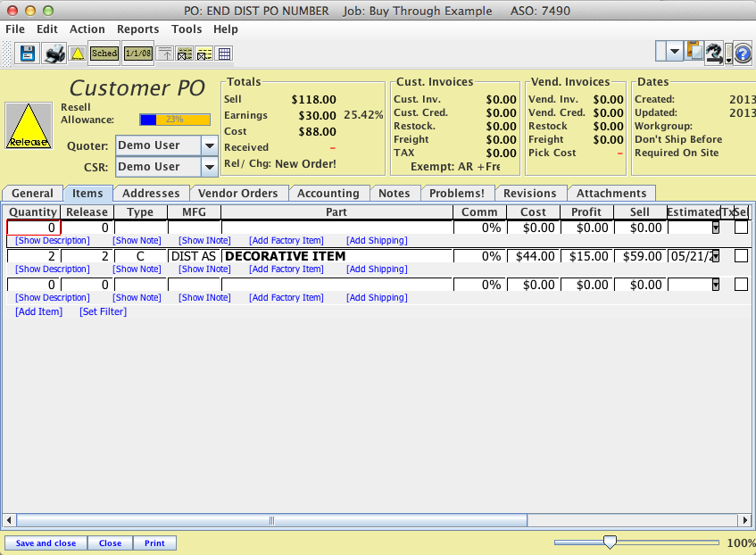
Task: Switch to the Attachments tab
Action: (x=611, y=194)
